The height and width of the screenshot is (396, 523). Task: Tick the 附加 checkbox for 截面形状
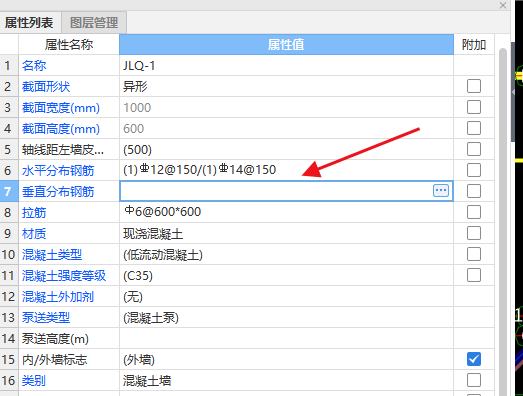[x=474, y=86]
